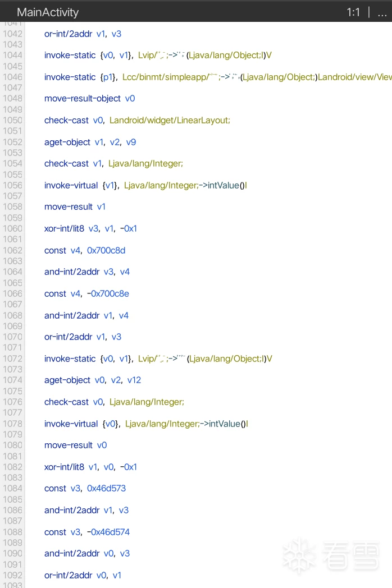
Task: Click 'xor-int/lit8 v1, v0, -0x1' line
Action: click(x=90, y=467)
